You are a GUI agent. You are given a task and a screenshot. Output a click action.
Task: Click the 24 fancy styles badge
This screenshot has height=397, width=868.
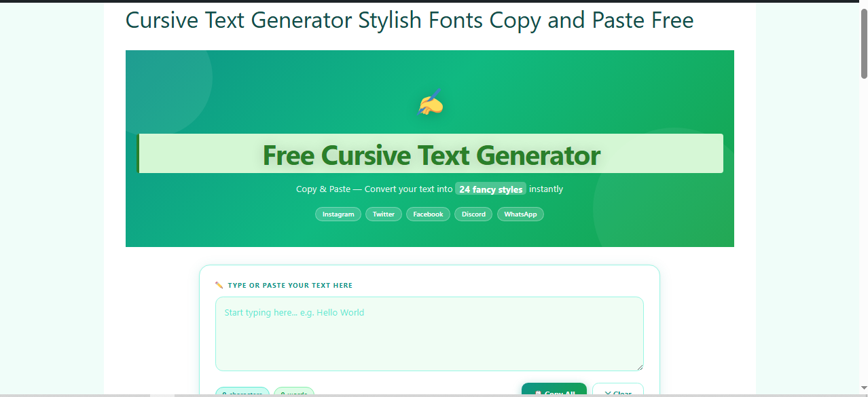pyautogui.click(x=490, y=189)
